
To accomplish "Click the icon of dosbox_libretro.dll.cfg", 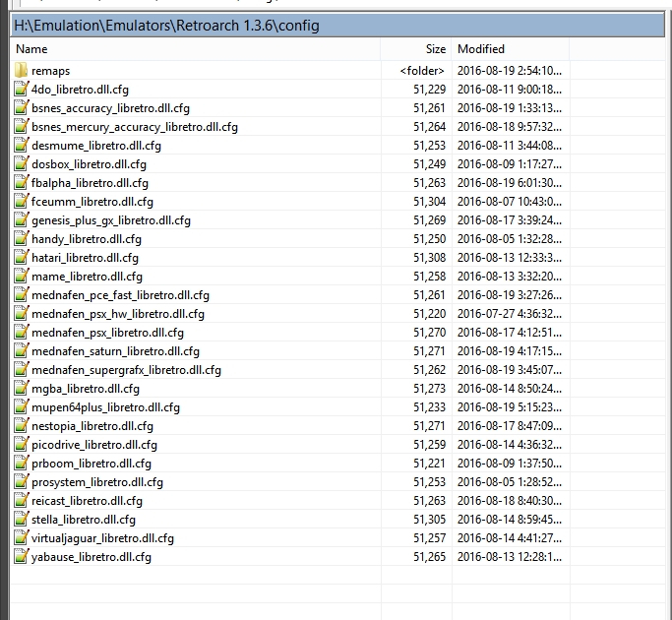I will pos(21,163).
